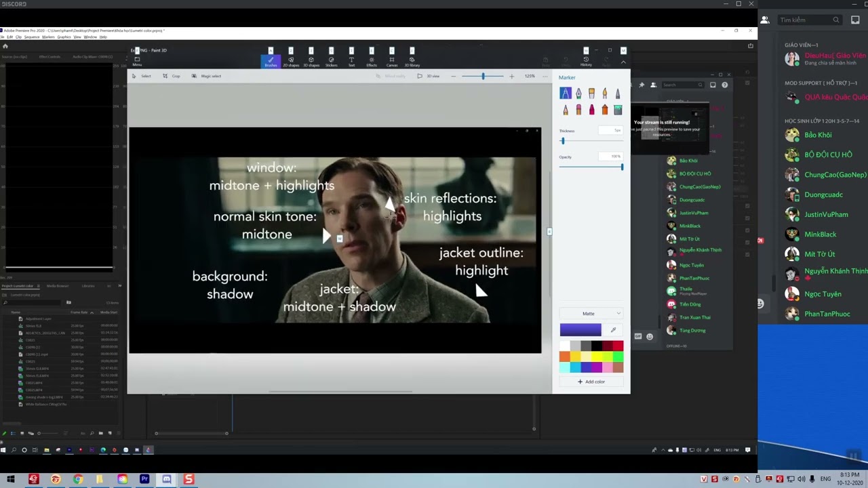
Task: Activate Magic select
Action: click(207, 76)
